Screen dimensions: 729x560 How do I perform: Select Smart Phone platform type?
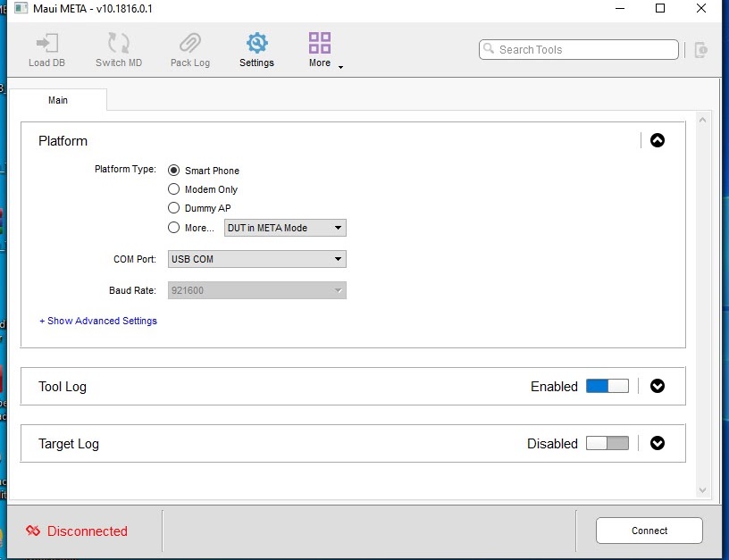point(173,170)
